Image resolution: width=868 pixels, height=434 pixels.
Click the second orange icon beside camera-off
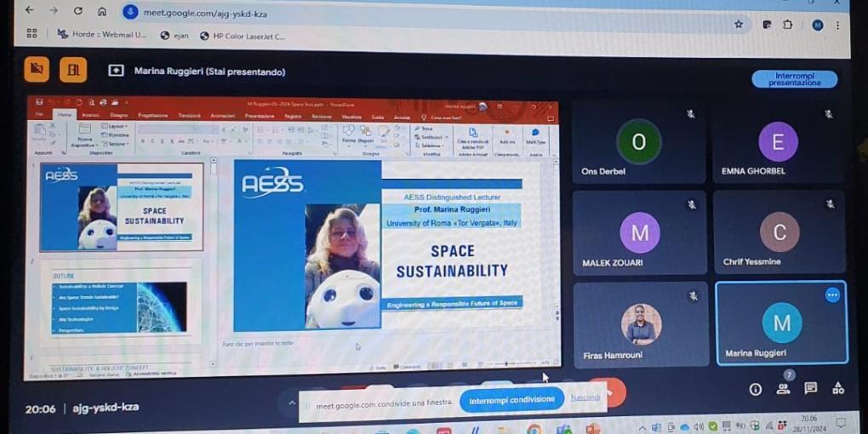[73, 70]
